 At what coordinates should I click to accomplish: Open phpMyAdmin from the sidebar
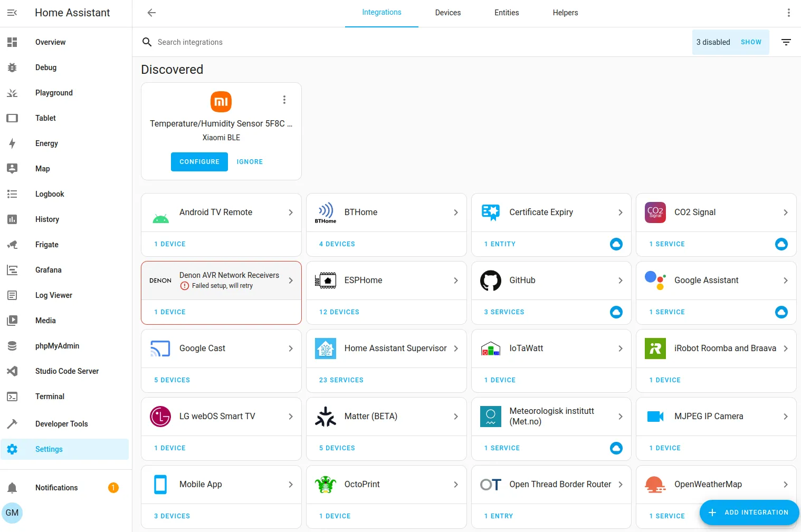(x=57, y=346)
